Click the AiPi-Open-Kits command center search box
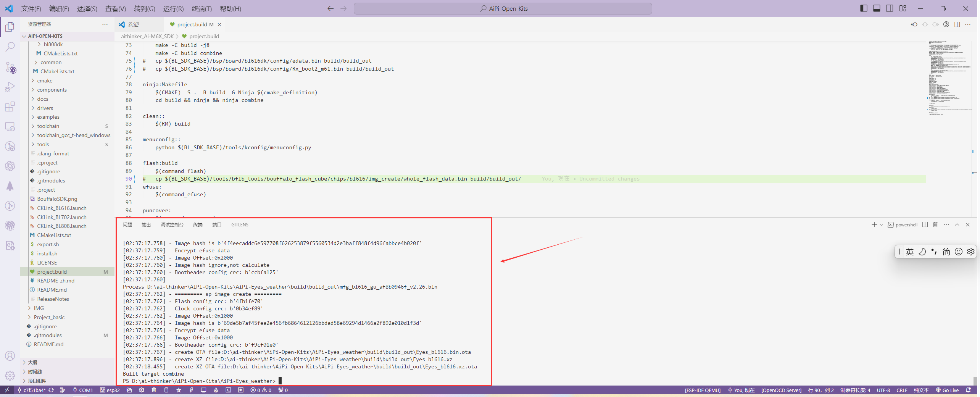980x397 pixels. (503, 8)
